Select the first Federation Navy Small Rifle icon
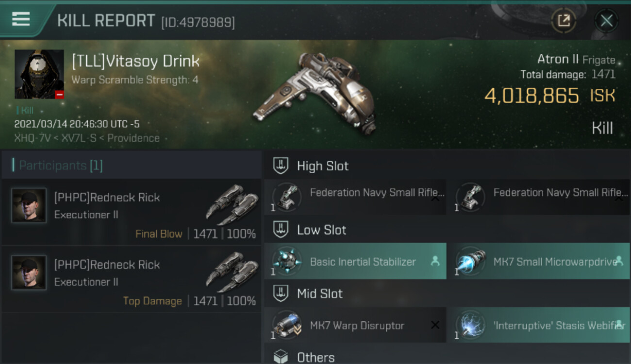Viewport: 631px width, 364px height. point(286,198)
